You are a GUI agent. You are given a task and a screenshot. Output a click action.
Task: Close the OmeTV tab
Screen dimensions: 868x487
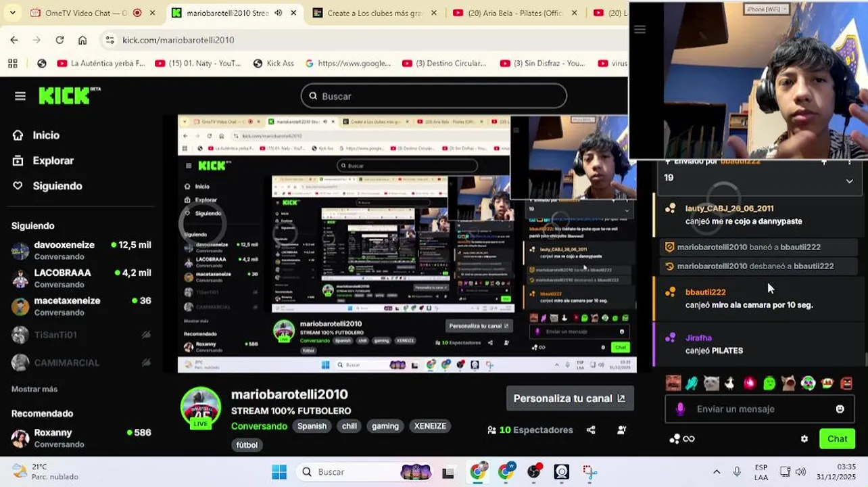tap(152, 13)
